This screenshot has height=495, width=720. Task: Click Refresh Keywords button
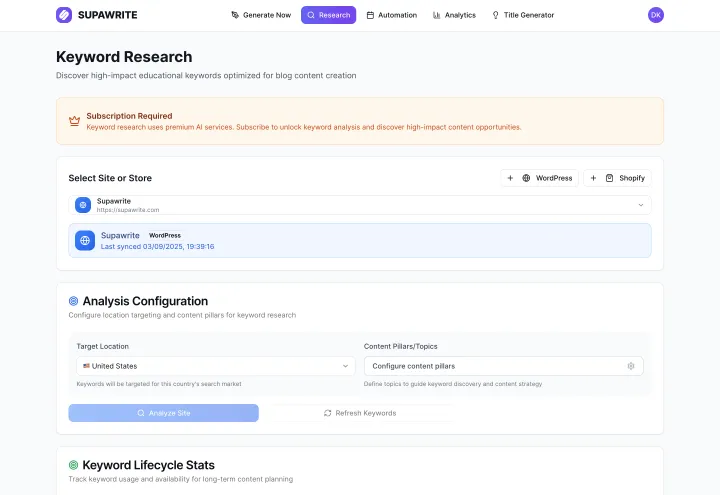point(360,413)
